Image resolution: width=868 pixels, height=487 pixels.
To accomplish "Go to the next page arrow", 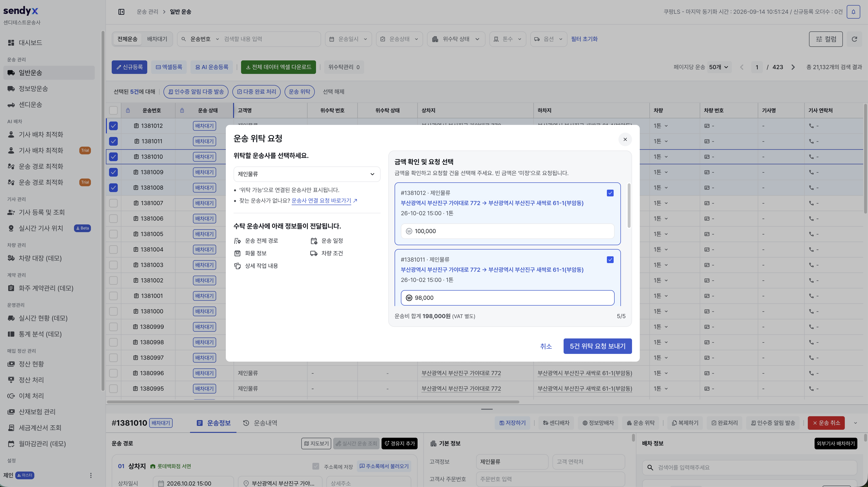I will [x=793, y=67].
